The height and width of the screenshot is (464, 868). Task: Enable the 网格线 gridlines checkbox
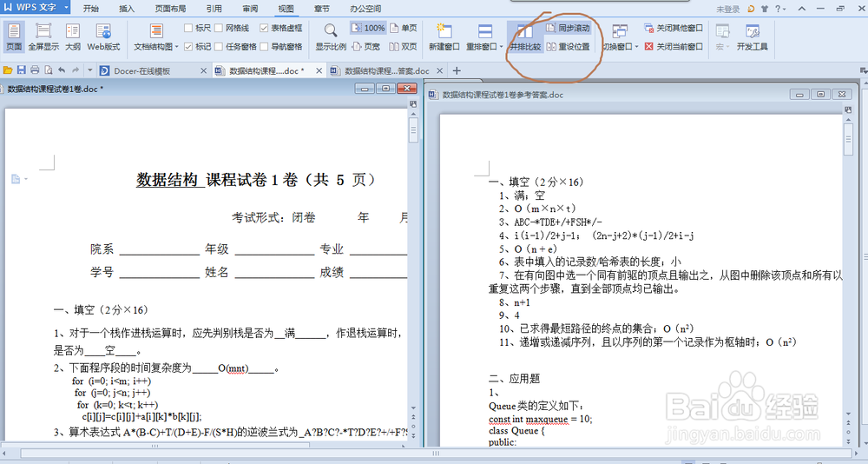219,28
